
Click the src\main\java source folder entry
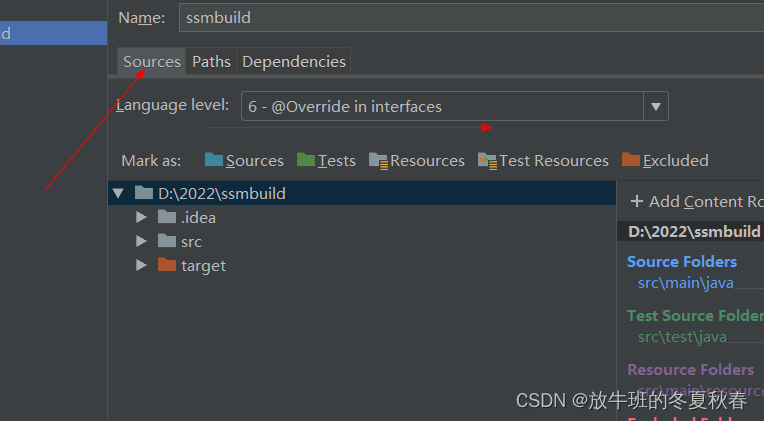coord(686,283)
